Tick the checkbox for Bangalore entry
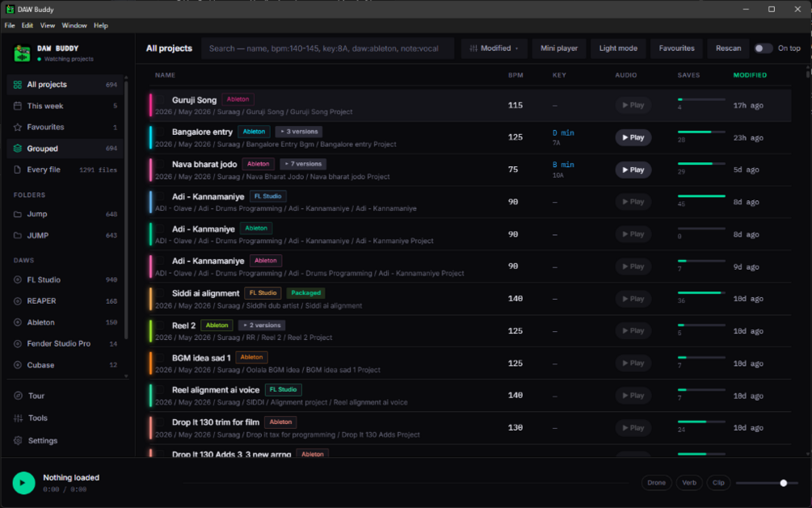This screenshot has height=508, width=812. tap(161, 132)
